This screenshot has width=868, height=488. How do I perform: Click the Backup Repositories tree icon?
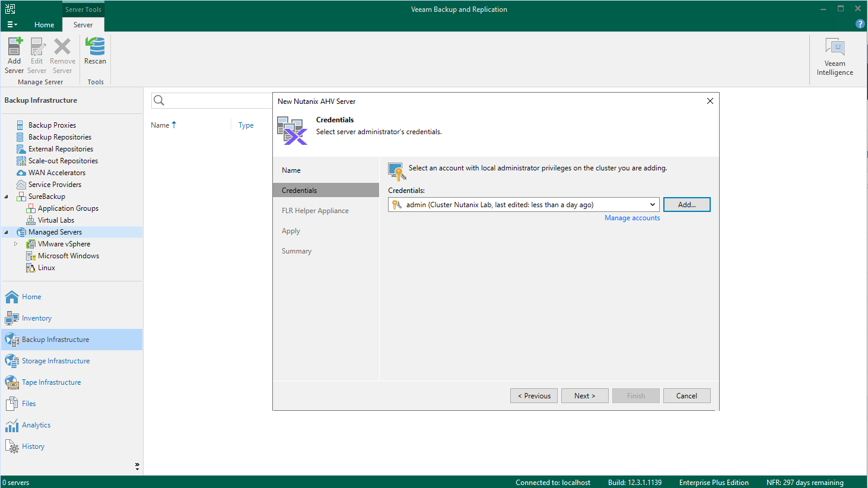click(x=20, y=137)
